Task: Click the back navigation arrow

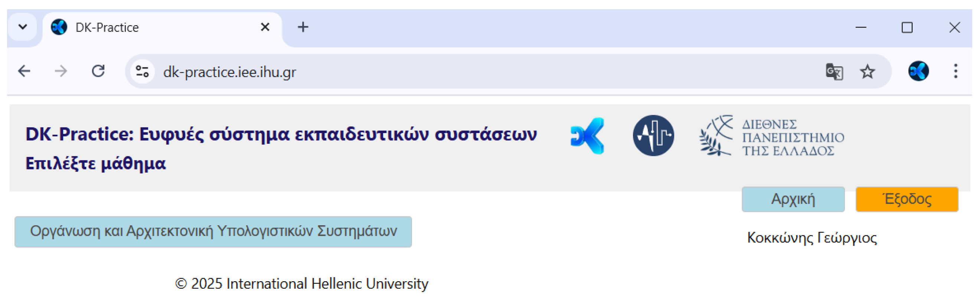Action: pyautogui.click(x=24, y=72)
